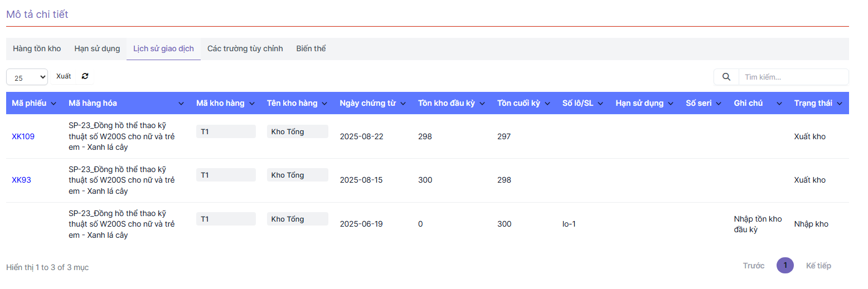Open the 25 rows-per-page dropdown
This screenshot has height=289, width=868.
(x=27, y=77)
